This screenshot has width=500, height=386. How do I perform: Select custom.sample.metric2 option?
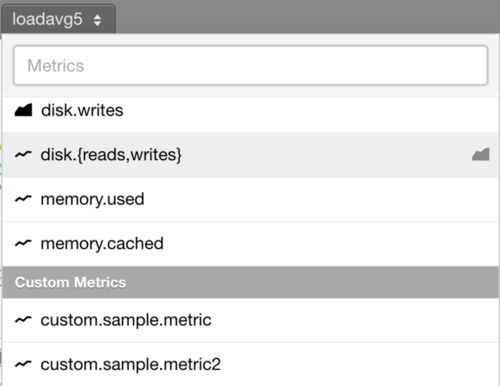point(131,364)
